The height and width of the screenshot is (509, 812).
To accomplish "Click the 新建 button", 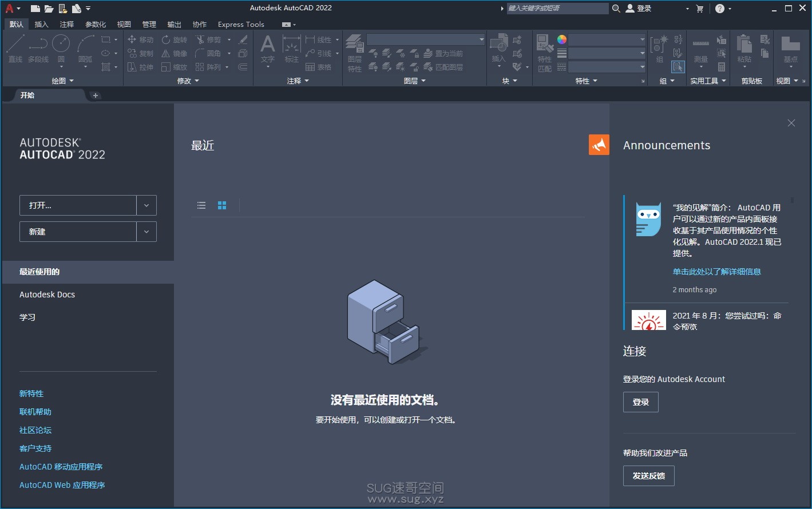I will point(78,232).
